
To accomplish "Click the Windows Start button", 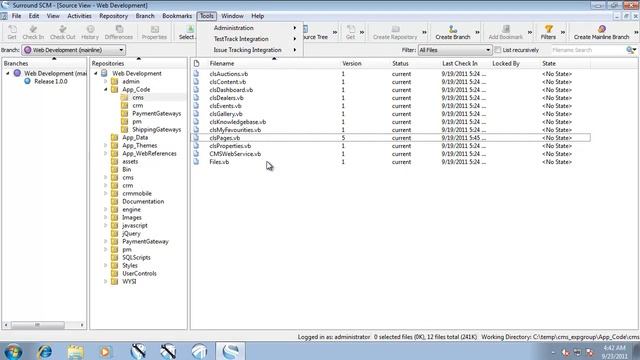I will click(13, 351).
